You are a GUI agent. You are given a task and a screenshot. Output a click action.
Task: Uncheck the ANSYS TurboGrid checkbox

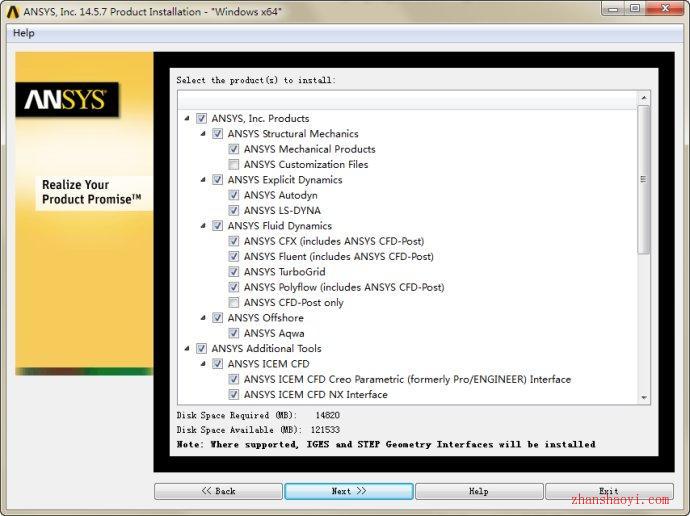(x=234, y=272)
